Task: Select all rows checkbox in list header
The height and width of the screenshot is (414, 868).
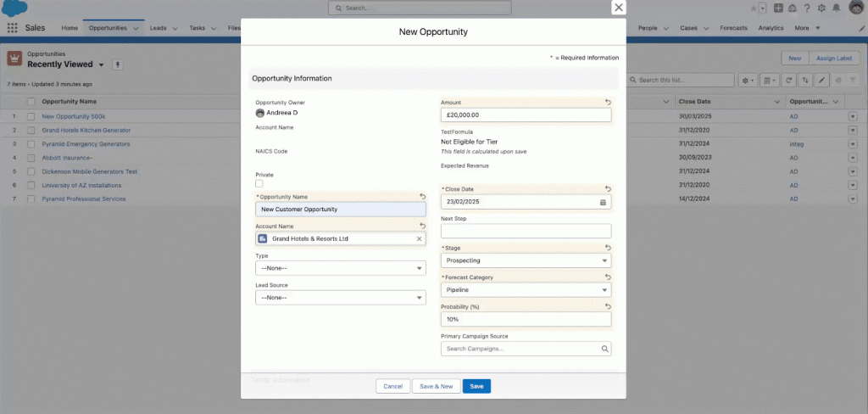Action: tap(31, 102)
